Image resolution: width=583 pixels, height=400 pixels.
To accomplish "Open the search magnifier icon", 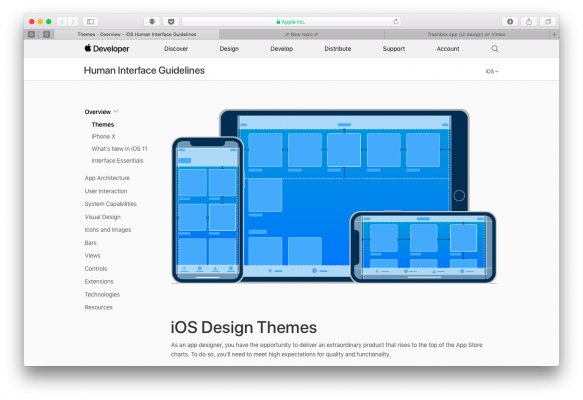I will click(x=495, y=49).
